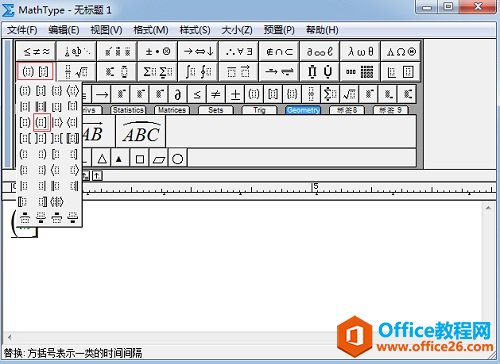Insert single vertical bars fence template
Screen dimensions: 500x364
click(x=25, y=106)
